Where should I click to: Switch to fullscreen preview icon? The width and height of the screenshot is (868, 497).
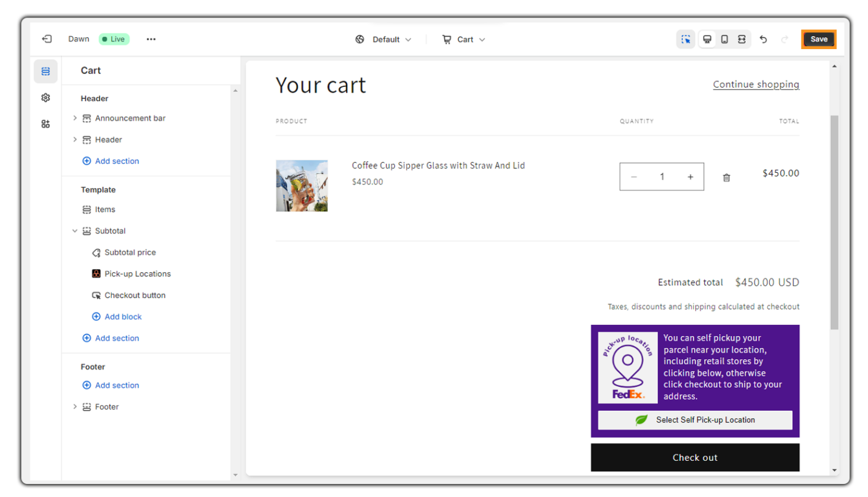pyautogui.click(x=741, y=39)
